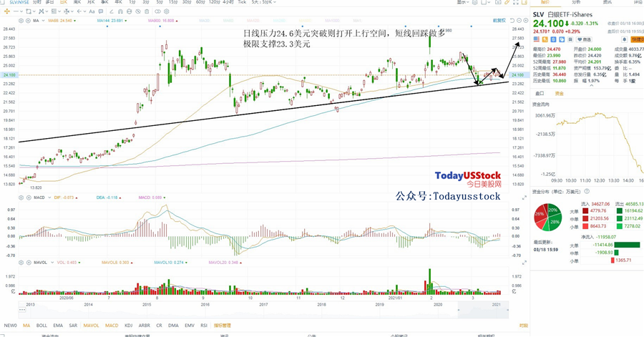This screenshot has width=644, height=337.
Task: Toggle MAVOL indicator visibility eye
Action: coord(28,263)
